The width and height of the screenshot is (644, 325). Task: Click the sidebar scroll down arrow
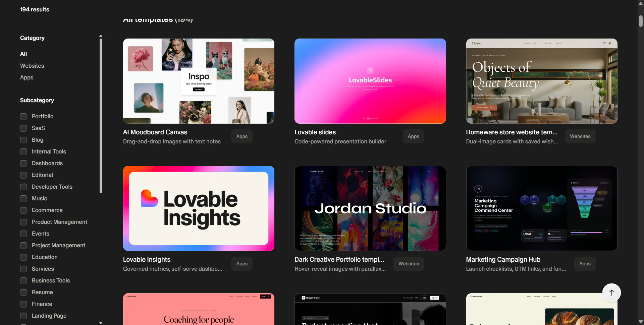click(101, 323)
